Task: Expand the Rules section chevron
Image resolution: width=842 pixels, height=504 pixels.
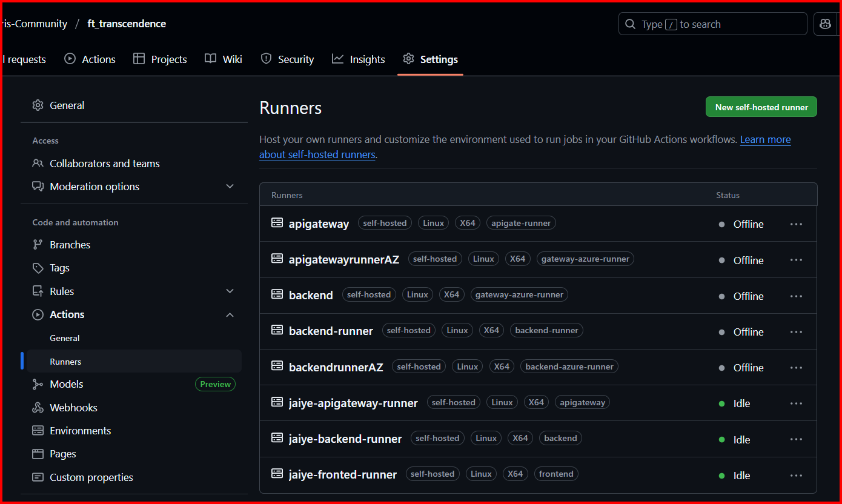Action: [x=230, y=291]
